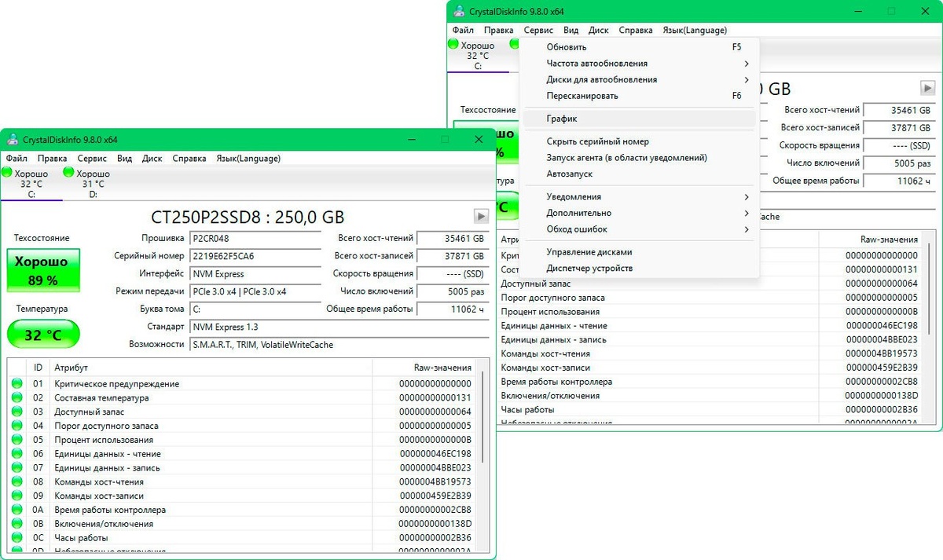Click the Стандарт field NVM Express 1.3
Screen dimensions: 943x560
pos(339,327)
